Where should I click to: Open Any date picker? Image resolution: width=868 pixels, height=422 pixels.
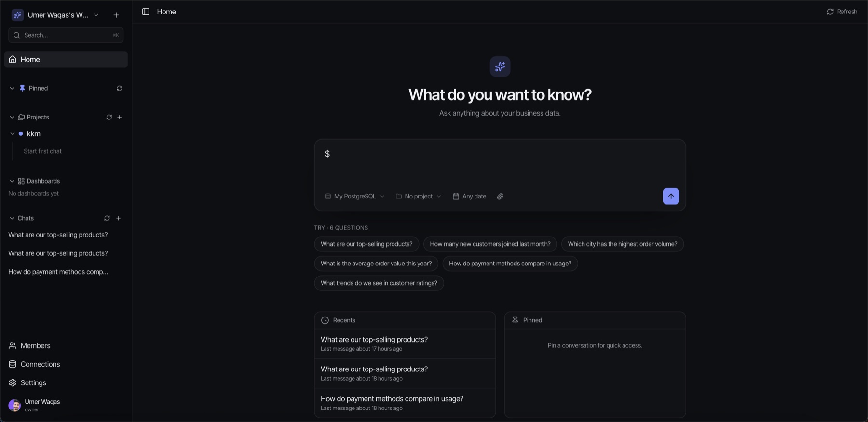[469, 196]
